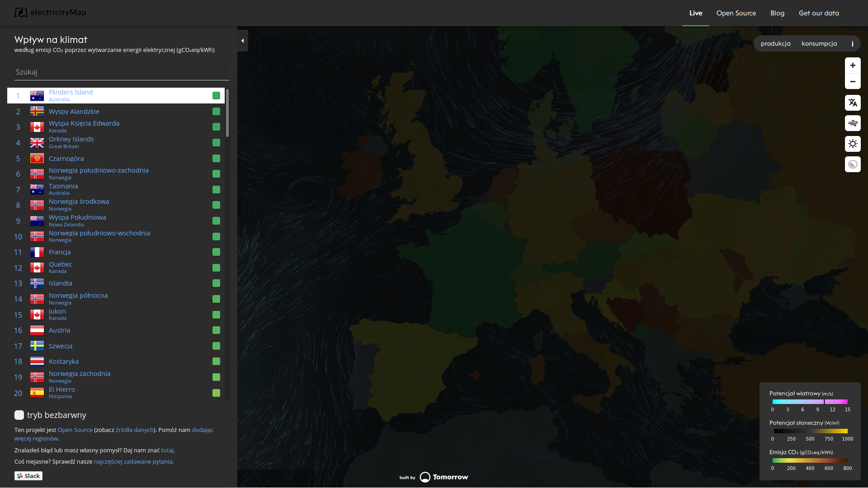Select Jukon in the ranking list
Image resolution: width=868 pixels, height=488 pixels.
(x=116, y=314)
